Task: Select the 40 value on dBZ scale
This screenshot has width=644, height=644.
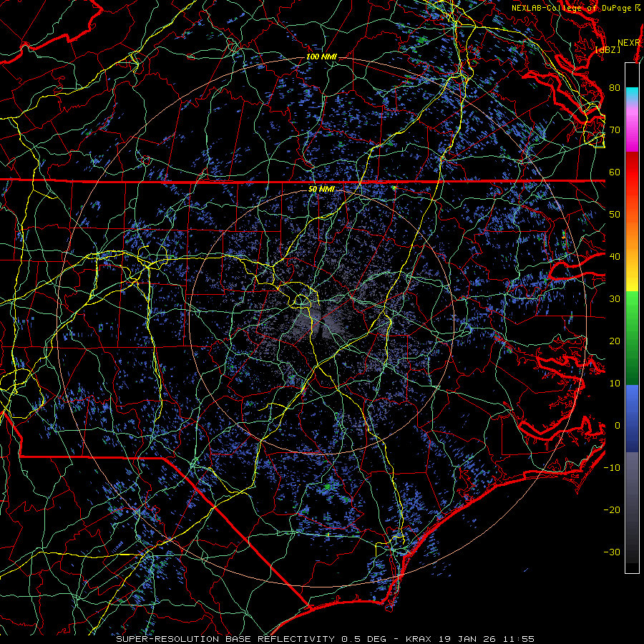Action: [x=615, y=257]
